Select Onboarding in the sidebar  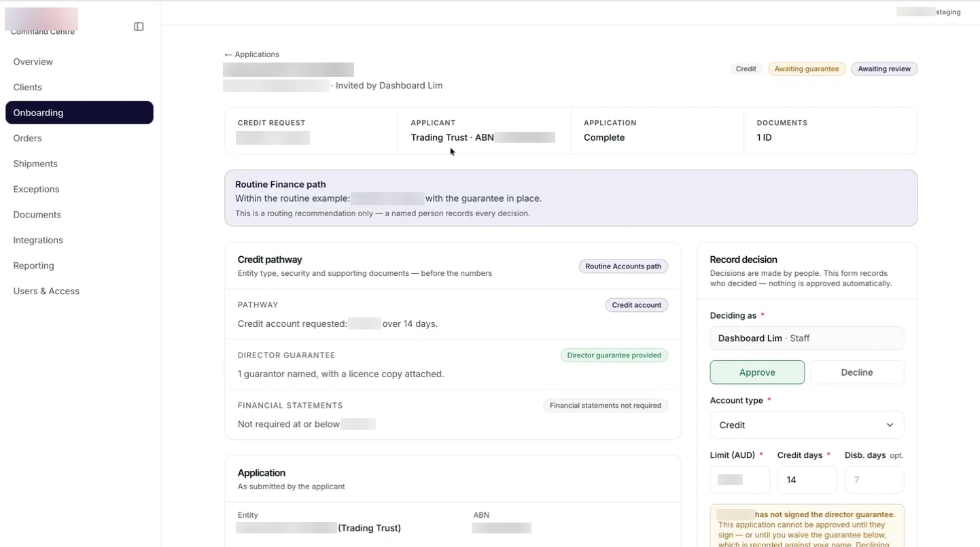point(79,113)
